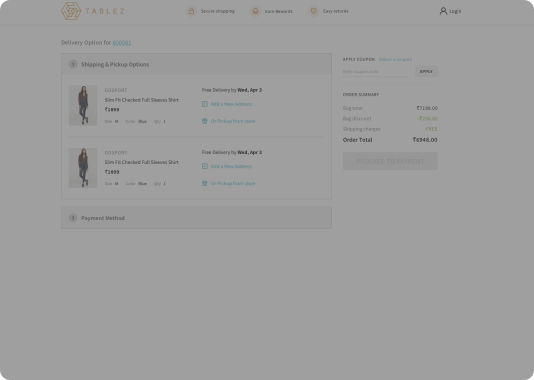The image size is (534, 380).
Task: Click second Slim Fit Checked Full Sleeves Shirt title
Action: [x=142, y=162]
